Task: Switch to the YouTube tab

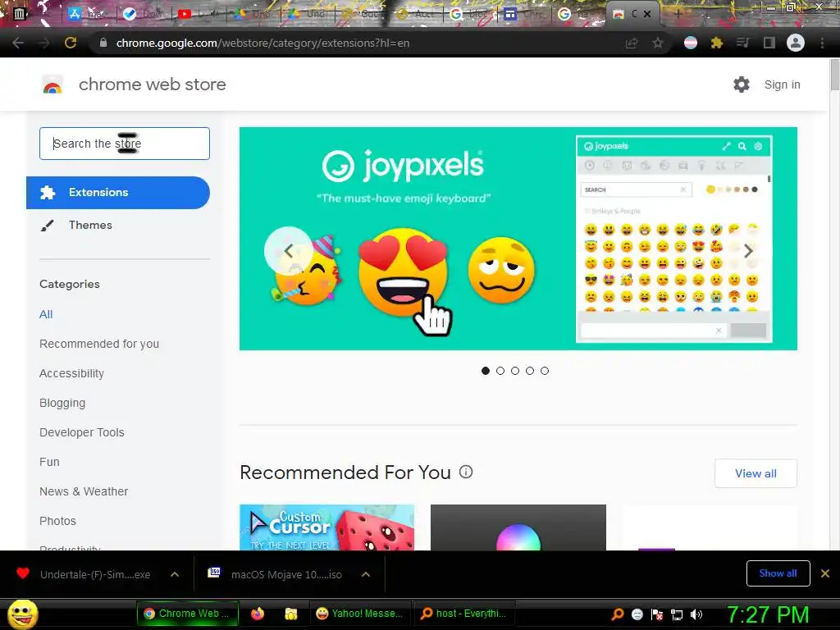Action: [199, 14]
